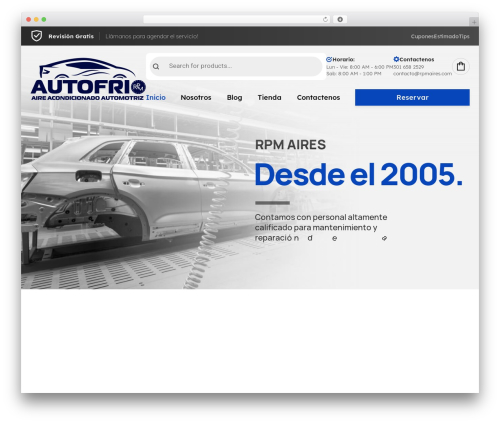
Task: Click the blue Reservar button
Action: point(412,97)
